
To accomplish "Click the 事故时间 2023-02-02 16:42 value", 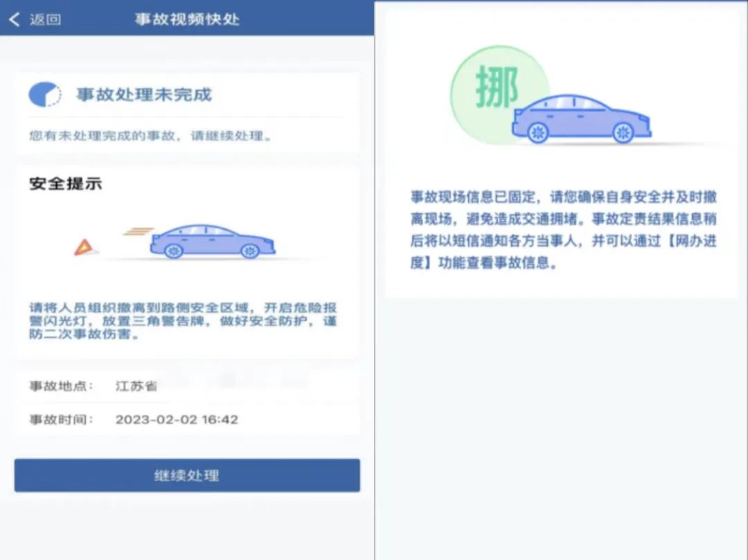I will pyautogui.click(x=177, y=419).
